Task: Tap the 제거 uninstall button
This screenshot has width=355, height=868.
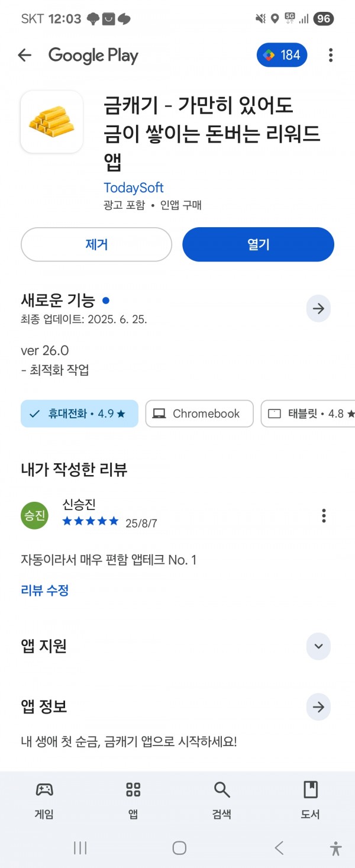Action: click(x=96, y=244)
